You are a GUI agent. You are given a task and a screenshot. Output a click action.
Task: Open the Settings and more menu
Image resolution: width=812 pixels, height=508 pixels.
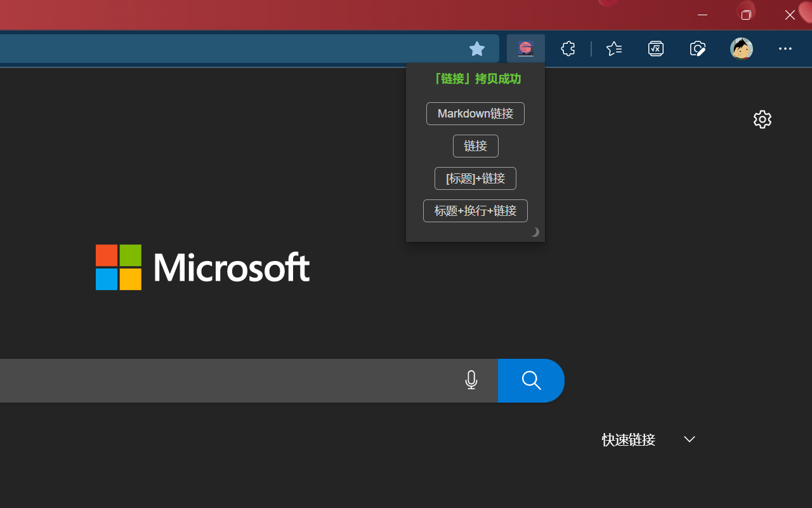(785, 48)
